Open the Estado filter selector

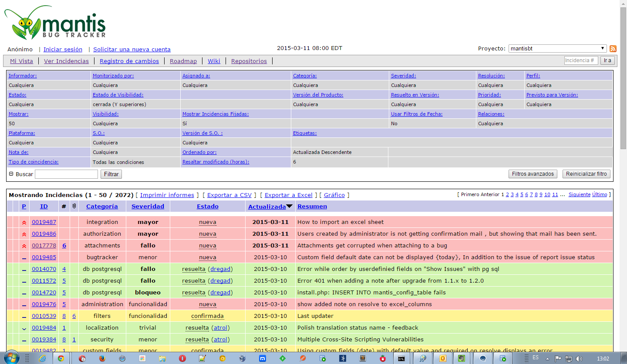pyautogui.click(x=17, y=95)
